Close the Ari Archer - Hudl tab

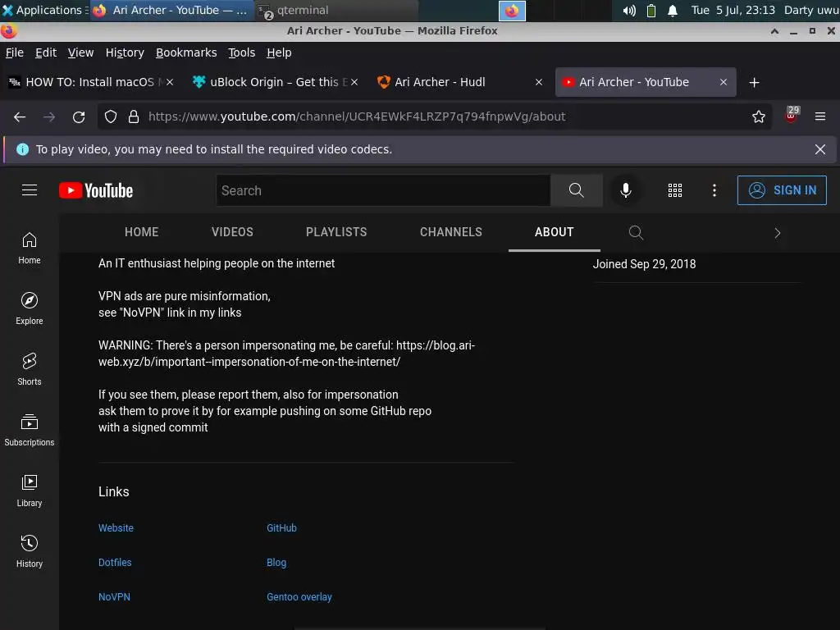[539, 82]
